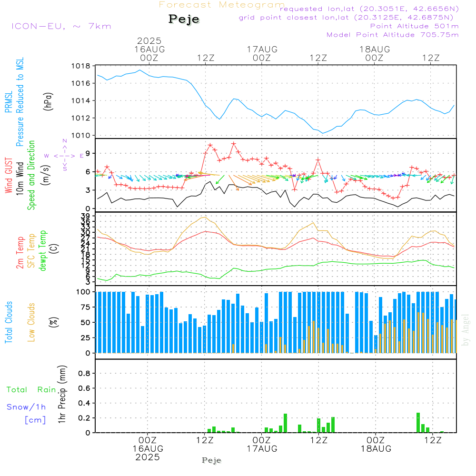
Task: Click the 'SFC Temp' orange label
Action: (31, 251)
